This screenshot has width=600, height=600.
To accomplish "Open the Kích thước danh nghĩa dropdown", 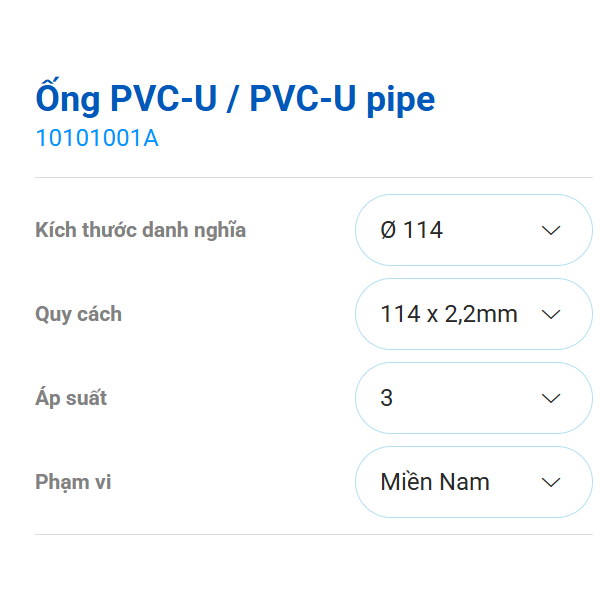I will click(473, 231).
